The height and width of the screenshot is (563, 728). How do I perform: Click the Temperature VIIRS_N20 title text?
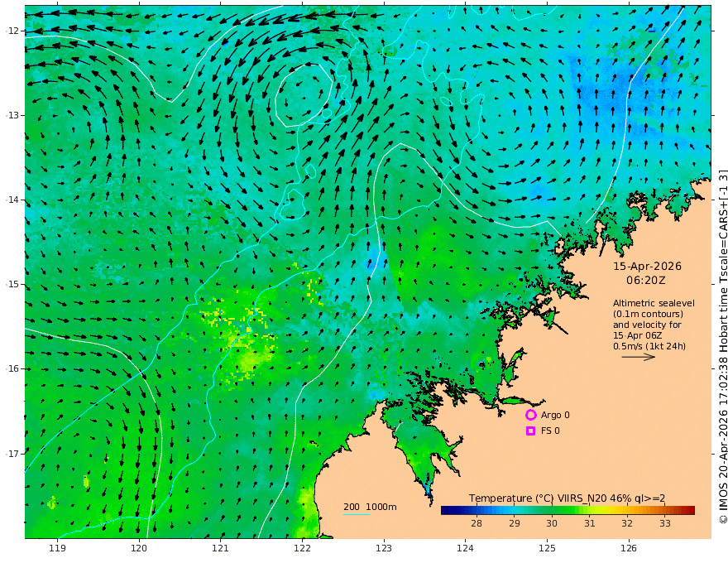(x=567, y=498)
